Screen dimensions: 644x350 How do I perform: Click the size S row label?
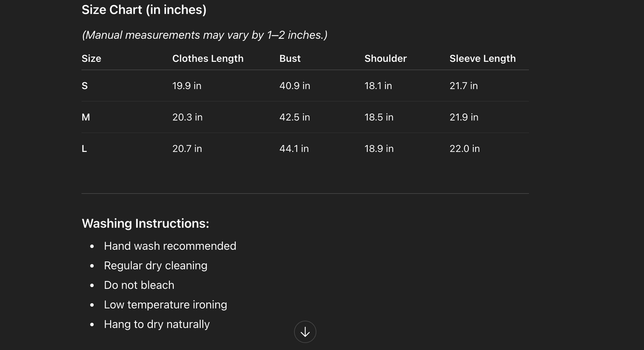click(x=85, y=86)
